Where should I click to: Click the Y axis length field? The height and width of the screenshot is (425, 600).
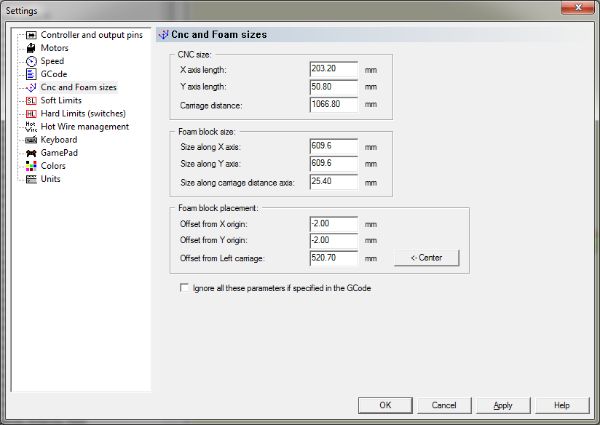pyautogui.click(x=334, y=87)
